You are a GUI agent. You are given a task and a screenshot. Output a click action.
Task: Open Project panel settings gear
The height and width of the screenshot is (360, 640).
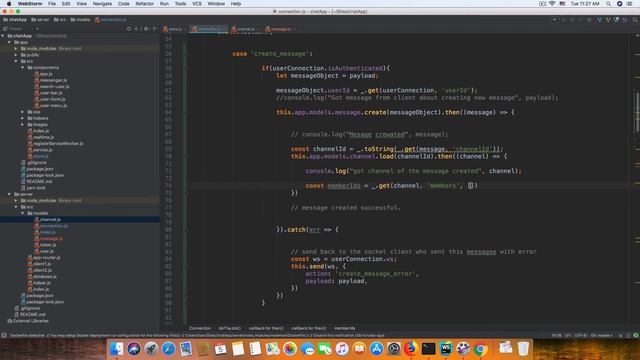point(147,29)
